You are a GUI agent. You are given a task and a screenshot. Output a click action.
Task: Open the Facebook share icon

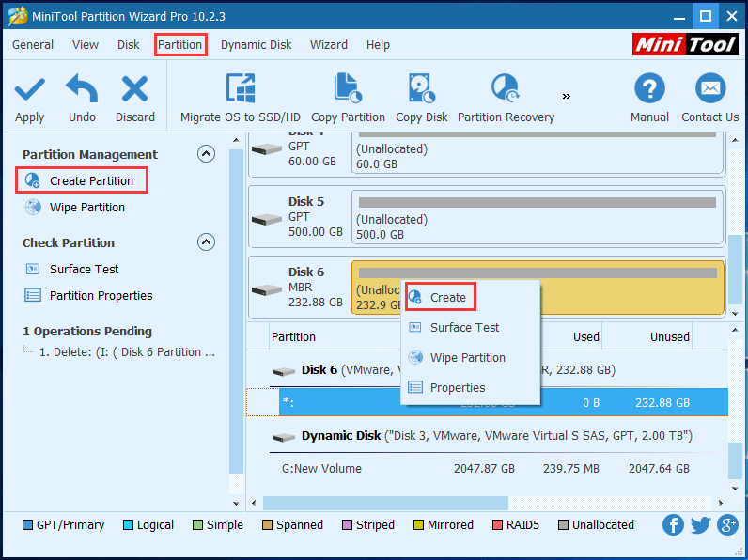coord(673,524)
